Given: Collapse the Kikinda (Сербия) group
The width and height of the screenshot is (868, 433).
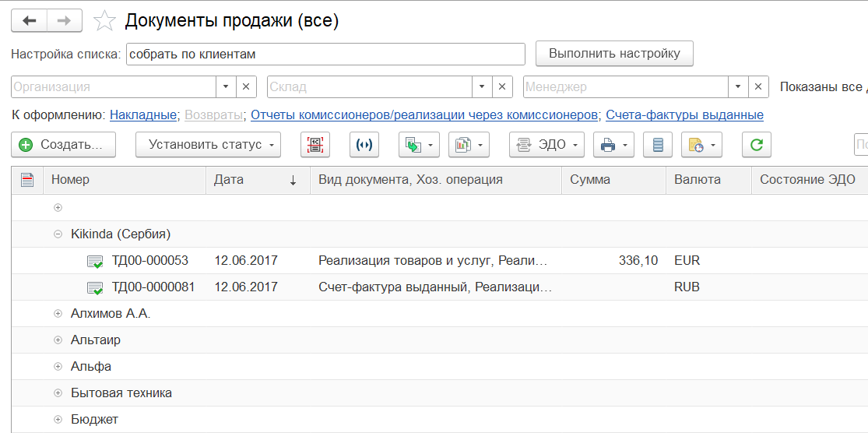Looking at the screenshot, I should tap(58, 234).
